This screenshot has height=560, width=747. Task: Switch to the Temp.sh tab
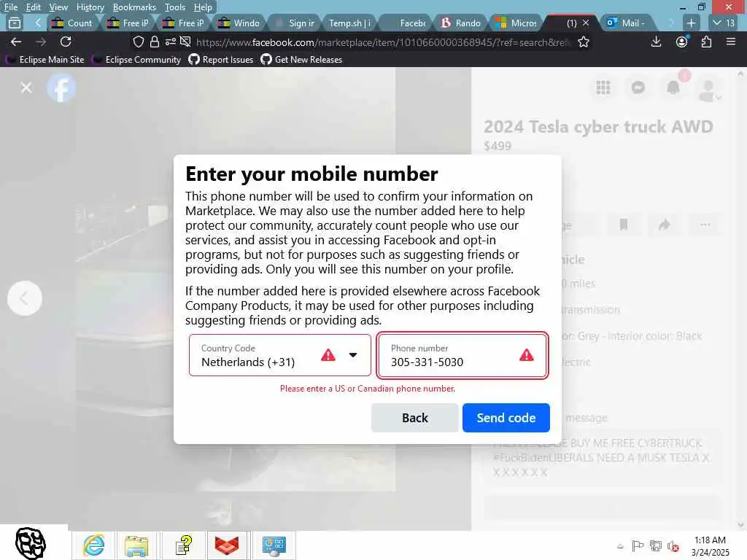pos(349,23)
